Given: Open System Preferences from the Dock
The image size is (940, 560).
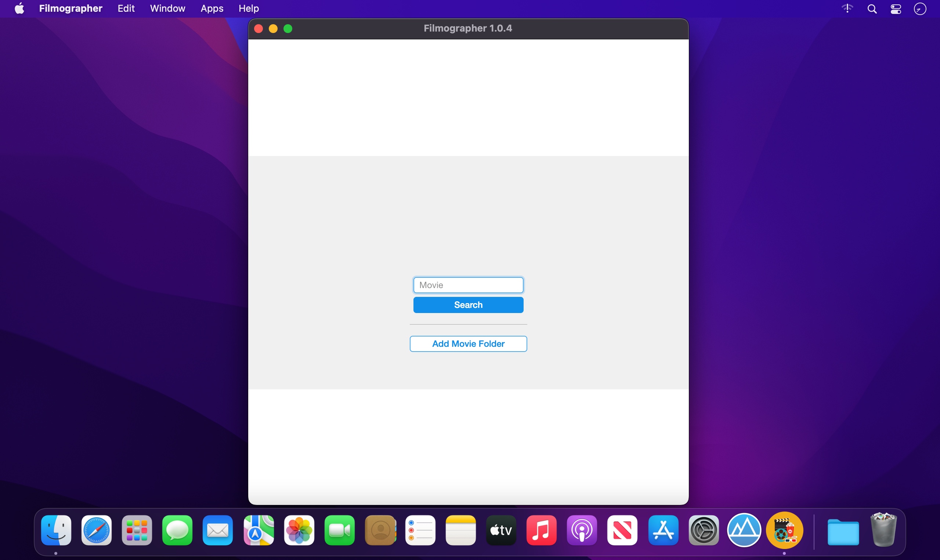Looking at the screenshot, I should 704,530.
